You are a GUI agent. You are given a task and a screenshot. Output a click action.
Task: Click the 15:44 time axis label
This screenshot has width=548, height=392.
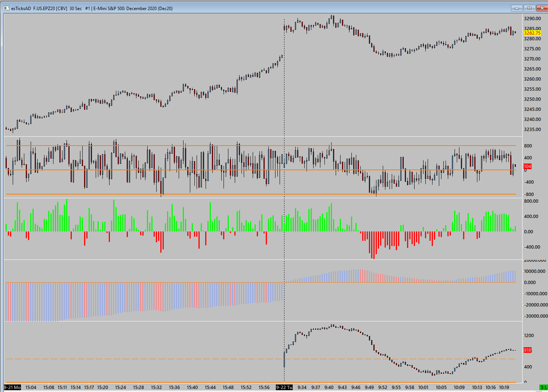(x=210, y=388)
